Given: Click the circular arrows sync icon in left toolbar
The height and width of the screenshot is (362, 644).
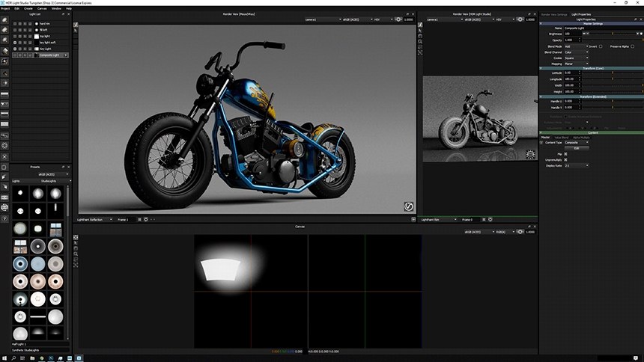Looking at the screenshot, I should [4, 208].
